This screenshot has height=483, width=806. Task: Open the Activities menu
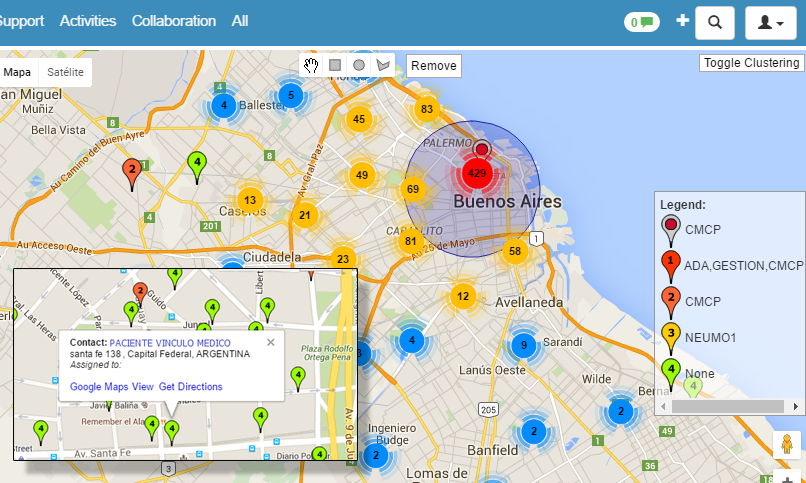[88, 21]
